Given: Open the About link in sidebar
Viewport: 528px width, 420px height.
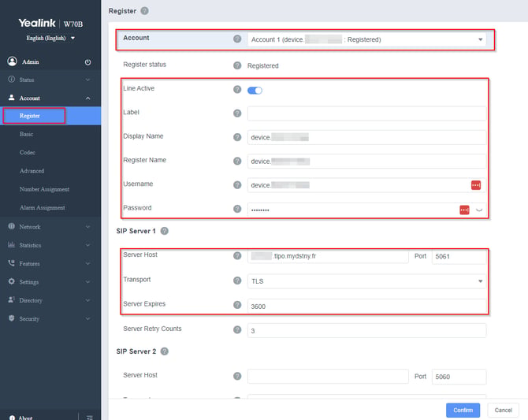Looking at the screenshot, I should click(x=25, y=418).
